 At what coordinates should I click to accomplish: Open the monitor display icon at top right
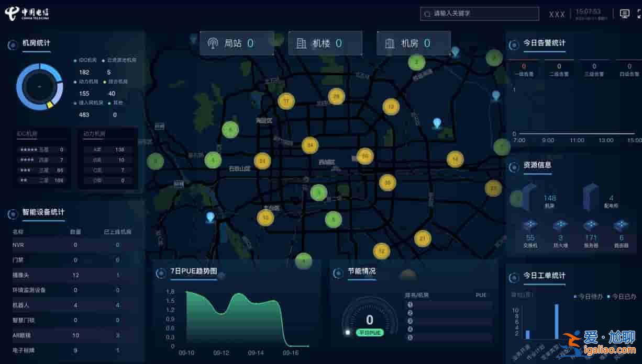(625, 14)
